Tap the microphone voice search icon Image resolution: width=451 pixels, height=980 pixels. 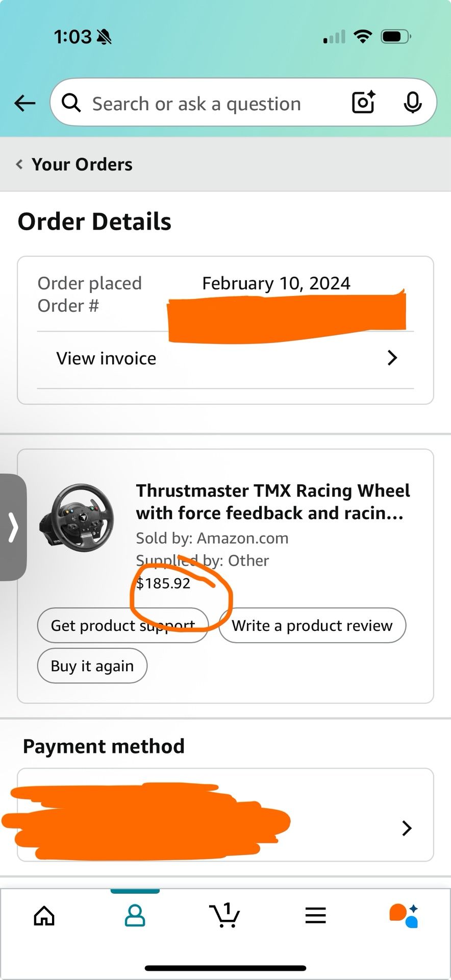[412, 103]
